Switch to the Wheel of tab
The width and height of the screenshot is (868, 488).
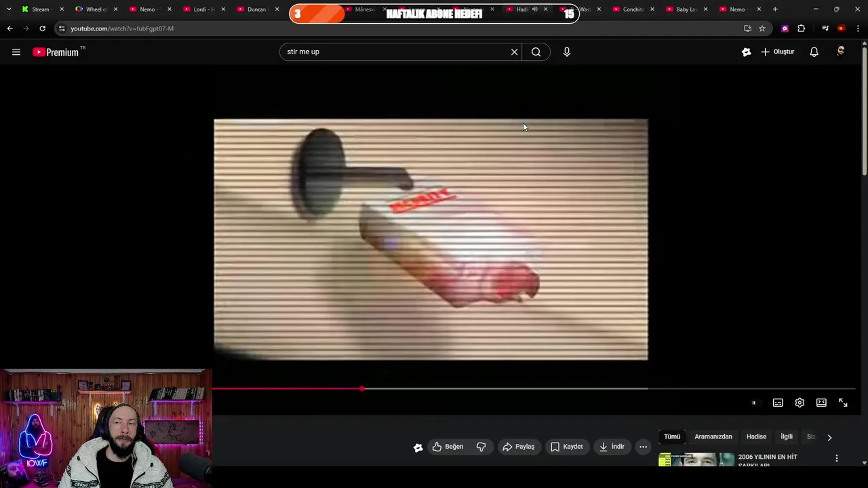tap(95, 9)
